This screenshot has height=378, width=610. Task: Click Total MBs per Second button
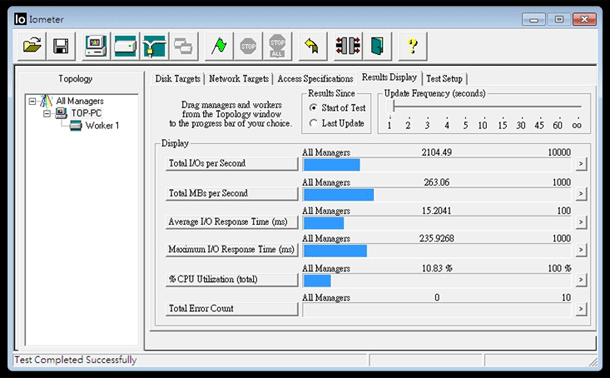(x=232, y=193)
